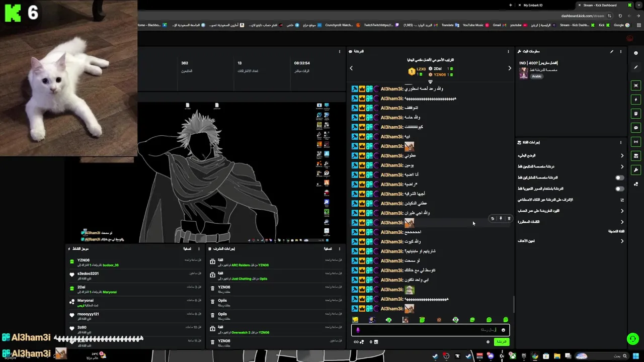
Task: Open moderator actions panel three-dot menu
Action: pyautogui.click(x=340, y=249)
